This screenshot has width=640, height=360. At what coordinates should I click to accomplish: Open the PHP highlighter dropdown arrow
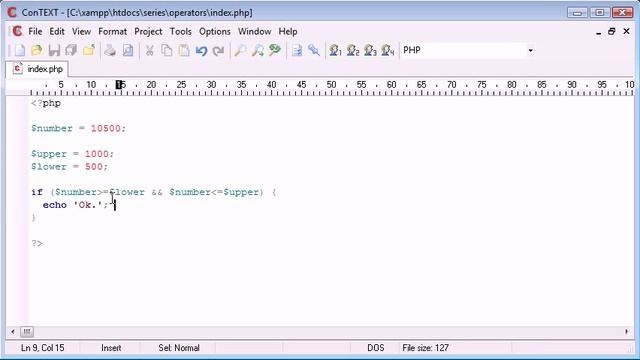point(530,51)
